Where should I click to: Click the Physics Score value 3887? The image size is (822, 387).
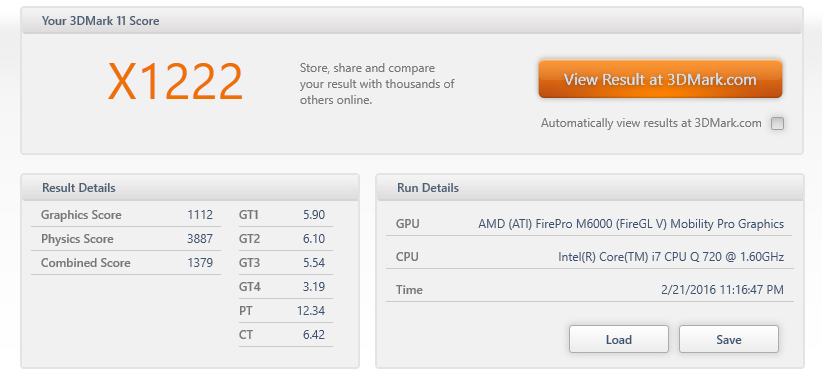click(x=200, y=239)
